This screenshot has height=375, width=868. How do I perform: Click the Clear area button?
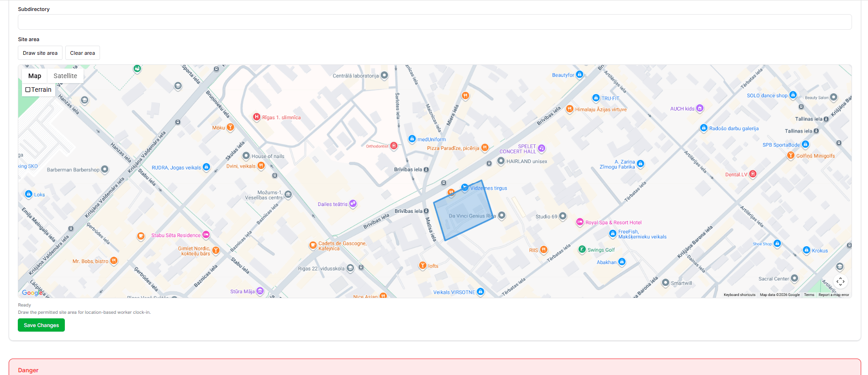click(83, 53)
